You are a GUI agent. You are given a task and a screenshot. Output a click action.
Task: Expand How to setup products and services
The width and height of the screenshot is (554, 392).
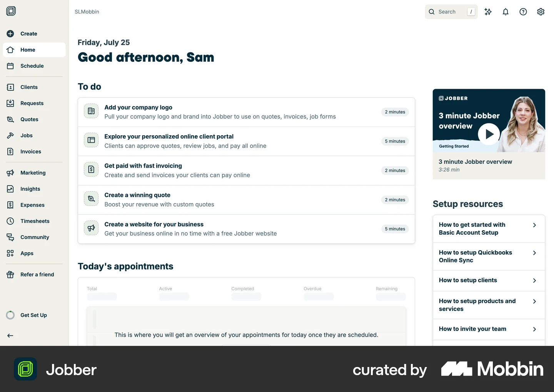point(489,305)
